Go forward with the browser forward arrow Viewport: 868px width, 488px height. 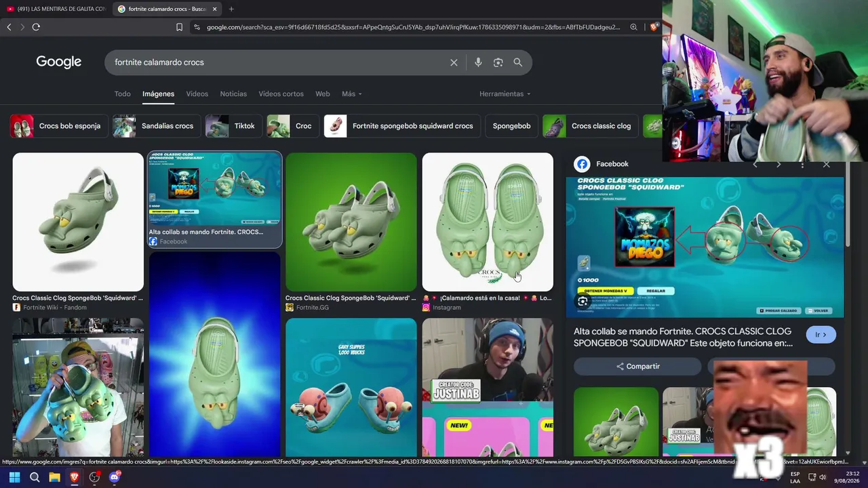pos(22,27)
